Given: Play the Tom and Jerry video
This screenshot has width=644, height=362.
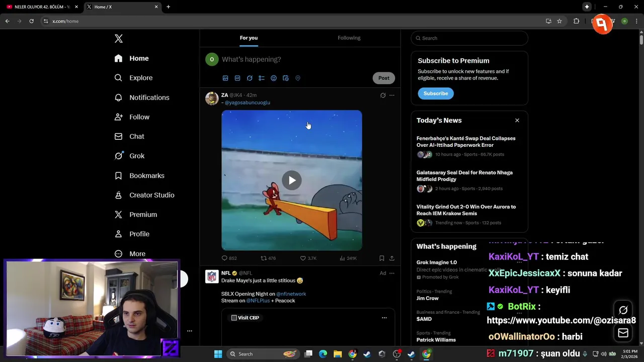Looking at the screenshot, I should [x=292, y=180].
